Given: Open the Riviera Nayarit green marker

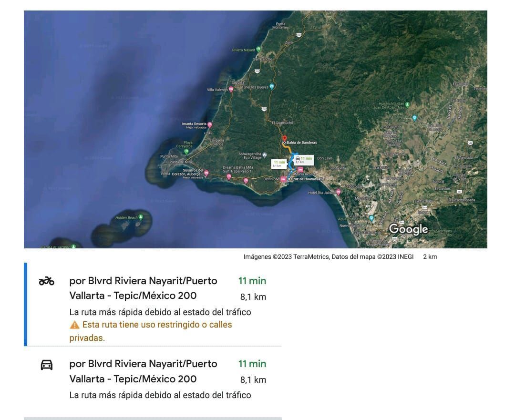Looking at the screenshot, I should tap(258, 49).
